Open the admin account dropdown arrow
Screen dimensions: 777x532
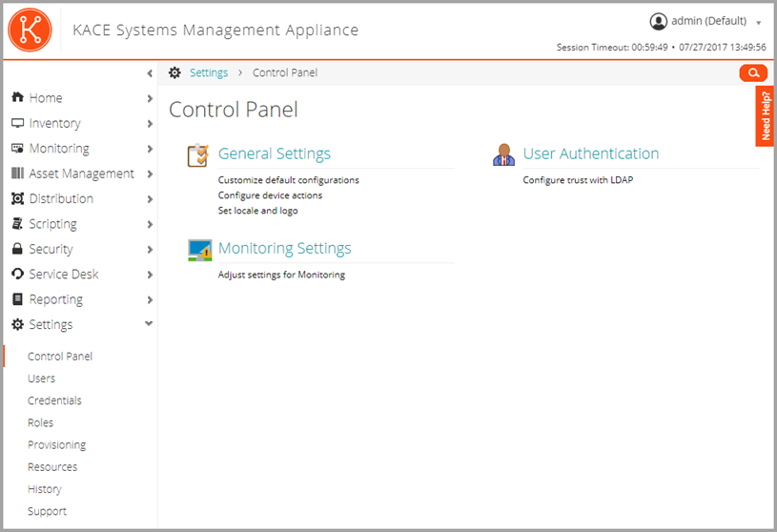tap(759, 22)
